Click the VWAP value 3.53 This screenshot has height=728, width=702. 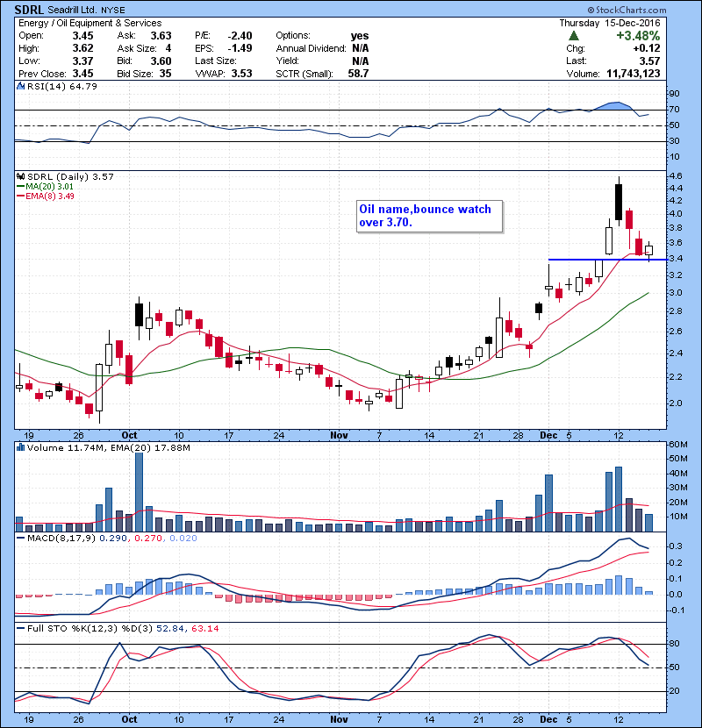tap(241, 74)
